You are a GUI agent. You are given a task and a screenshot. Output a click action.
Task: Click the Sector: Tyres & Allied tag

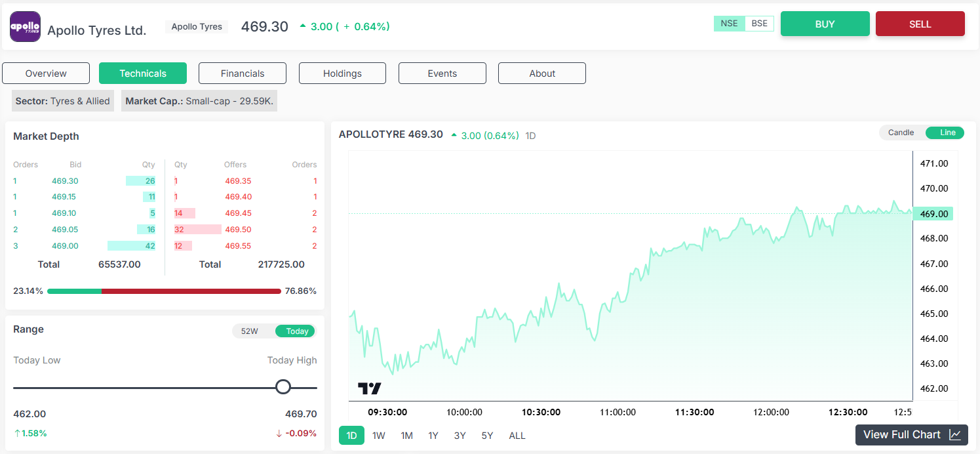(x=63, y=101)
